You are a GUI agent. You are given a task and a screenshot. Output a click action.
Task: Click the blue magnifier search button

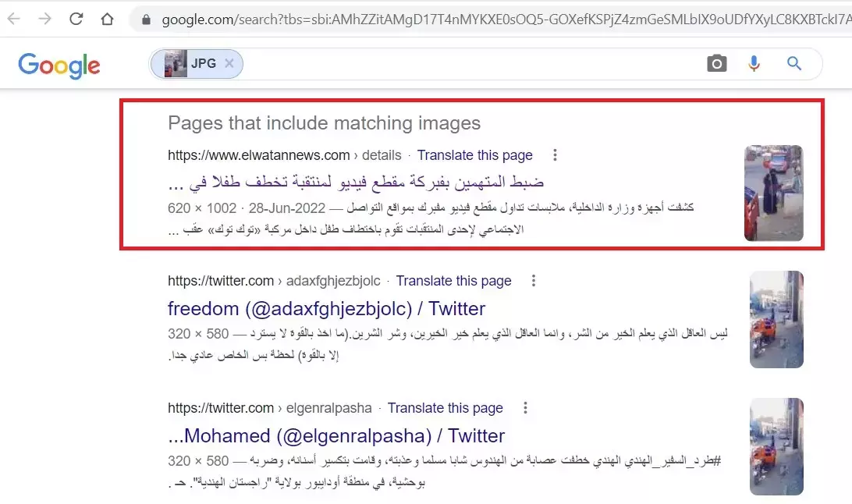click(x=793, y=63)
